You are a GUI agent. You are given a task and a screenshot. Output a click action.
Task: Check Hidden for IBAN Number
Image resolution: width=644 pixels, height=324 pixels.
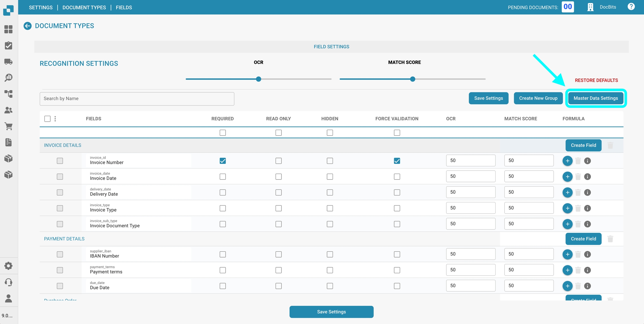(330, 254)
